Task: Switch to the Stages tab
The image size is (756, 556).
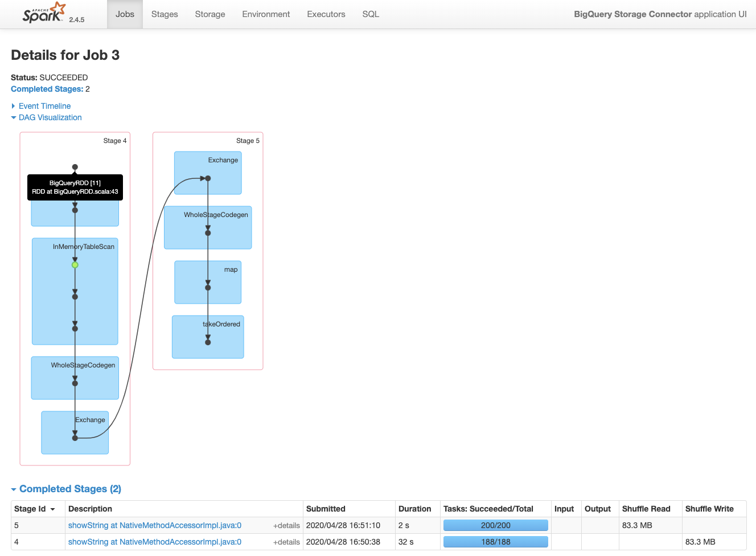Action: pyautogui.click(x=165, y=14)
